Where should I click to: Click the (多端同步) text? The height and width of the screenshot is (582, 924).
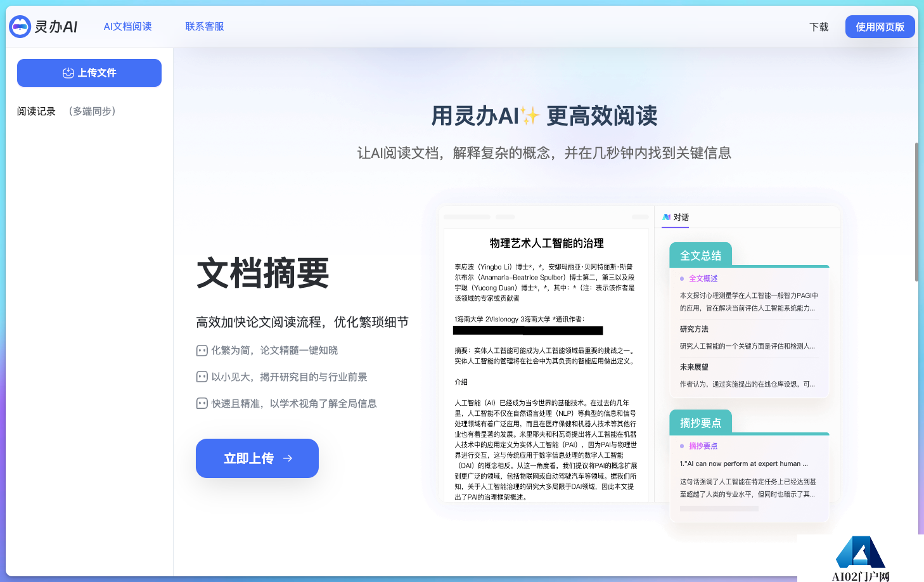pos(92,111)
